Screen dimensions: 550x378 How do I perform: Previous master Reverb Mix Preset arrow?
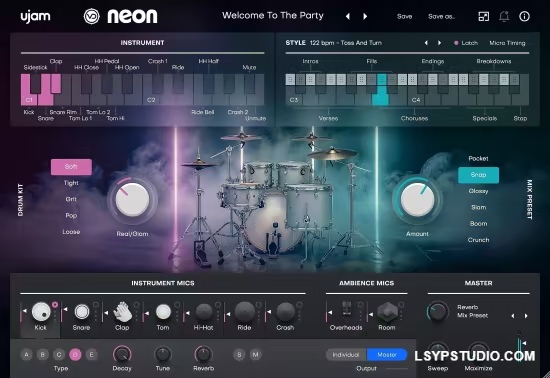click(513, 316)
